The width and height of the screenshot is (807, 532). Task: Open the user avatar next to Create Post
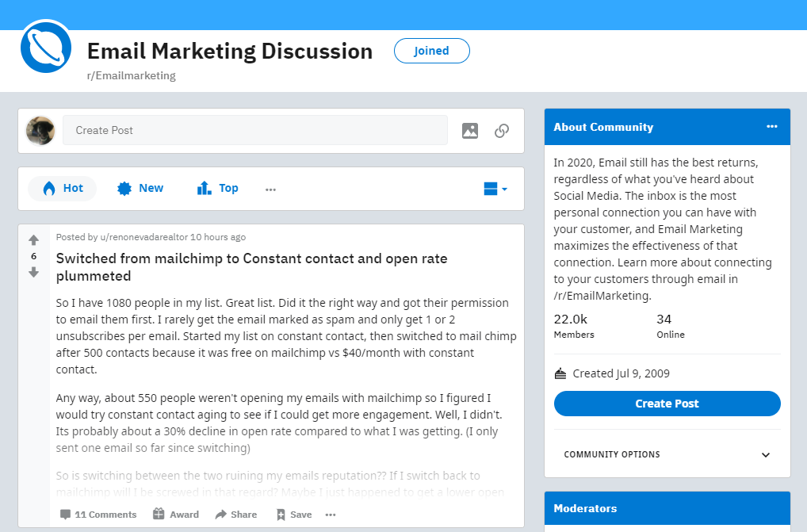40,131
